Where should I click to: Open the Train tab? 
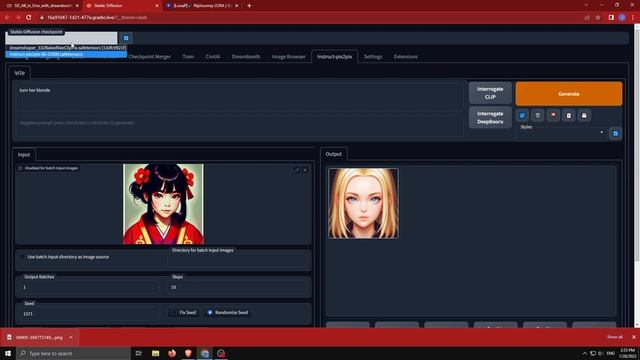188,57
